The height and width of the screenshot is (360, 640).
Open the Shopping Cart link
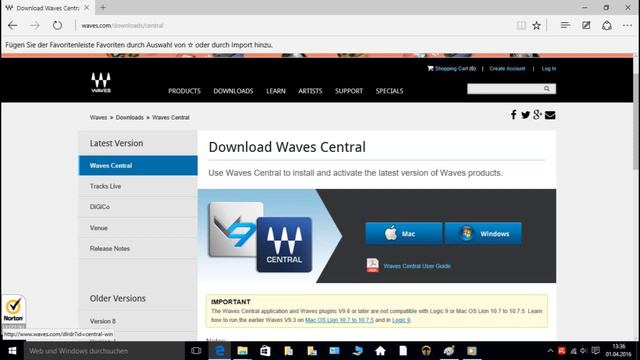[x=452, y=69]
